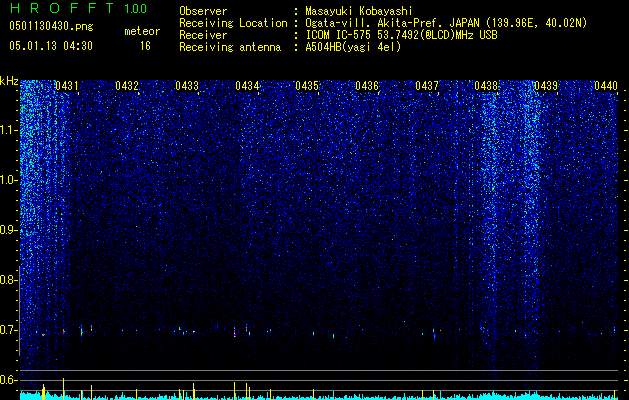Click the 0.8 kHz axis label
629x400 pixels.
[9, 280]
